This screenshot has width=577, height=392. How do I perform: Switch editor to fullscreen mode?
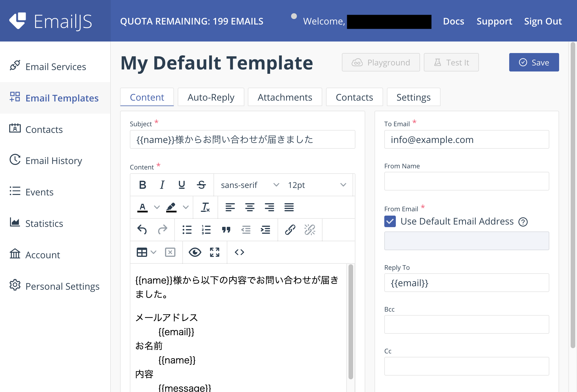[x=214, y=252]
